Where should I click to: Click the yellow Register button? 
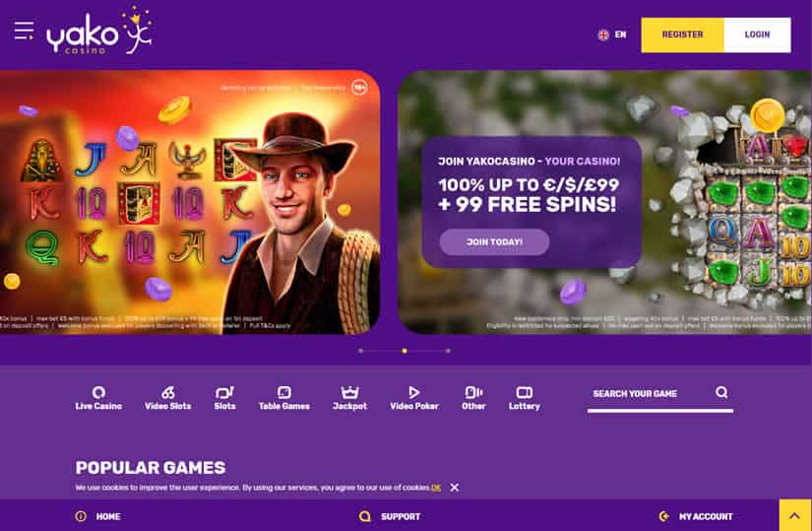tap(682, 34)
